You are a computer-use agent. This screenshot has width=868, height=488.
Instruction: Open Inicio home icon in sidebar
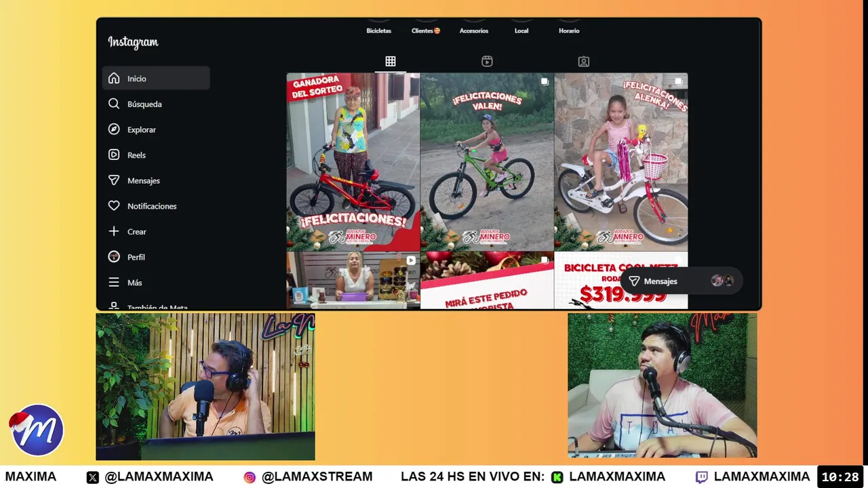pyautogui.click(x=114, y=79)
